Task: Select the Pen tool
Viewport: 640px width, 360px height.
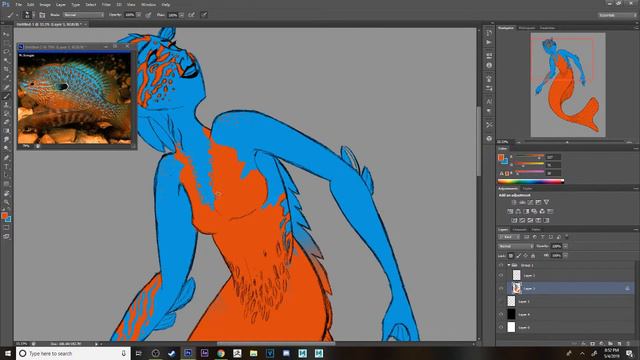Action: coord(6,158)
